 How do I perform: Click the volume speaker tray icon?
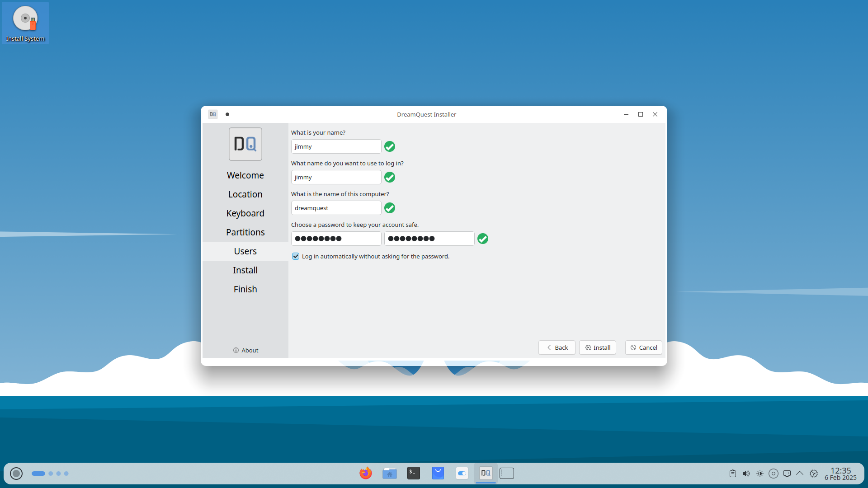tap(746, 474)
